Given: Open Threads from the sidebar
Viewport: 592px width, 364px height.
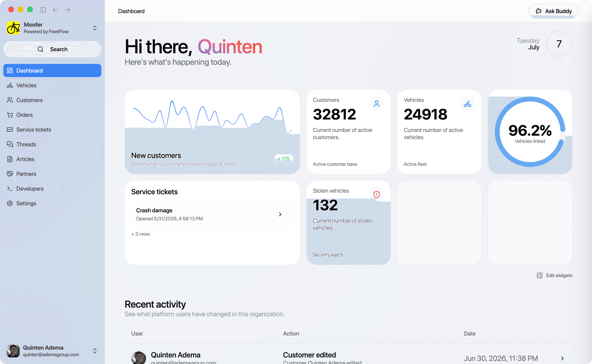Looking at the screenshot, I should click(x=52, y=144).
